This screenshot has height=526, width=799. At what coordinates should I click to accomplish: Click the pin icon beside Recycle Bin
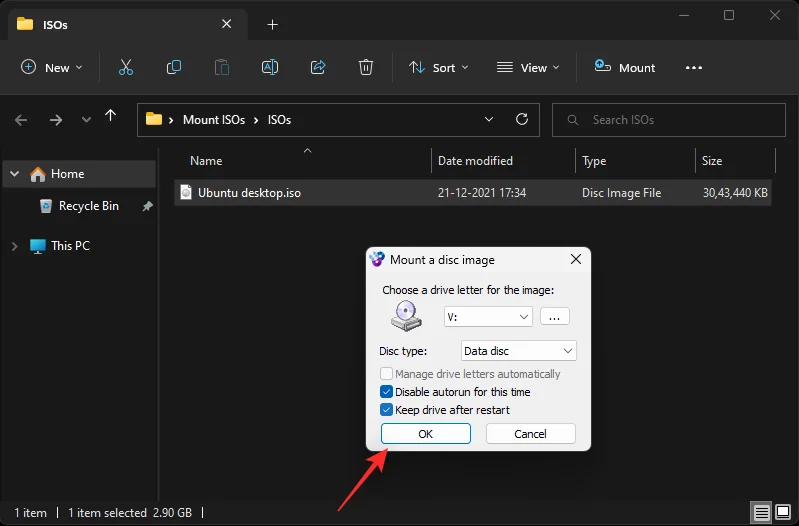147,206
